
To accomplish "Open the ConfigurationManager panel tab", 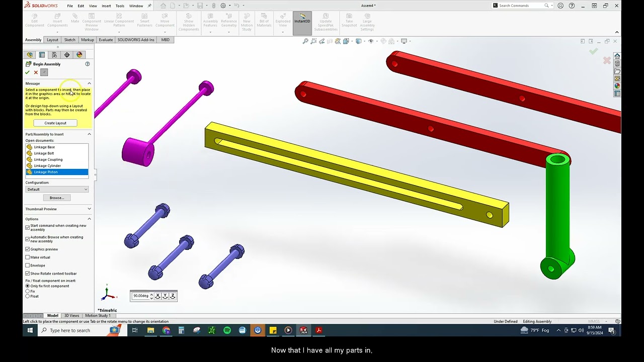I will pos(54,55).
